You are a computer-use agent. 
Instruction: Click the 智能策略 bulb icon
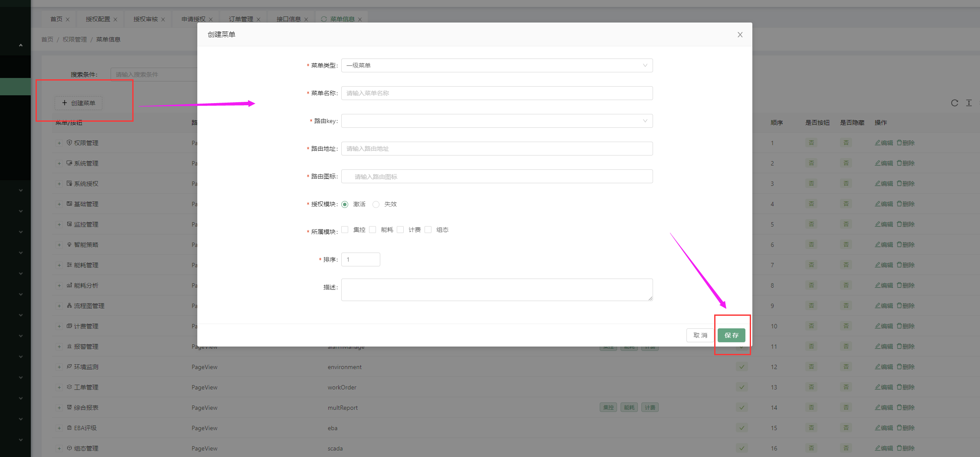point(69,244)
